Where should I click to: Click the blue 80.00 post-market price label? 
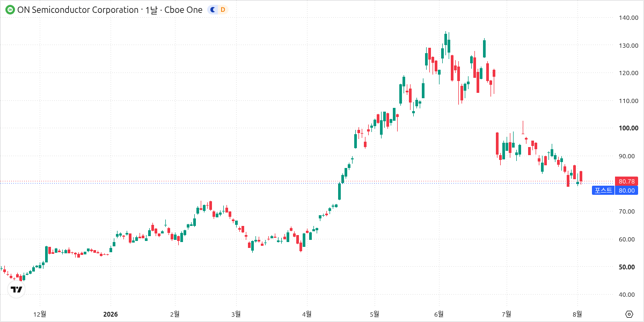pos(626,190)
